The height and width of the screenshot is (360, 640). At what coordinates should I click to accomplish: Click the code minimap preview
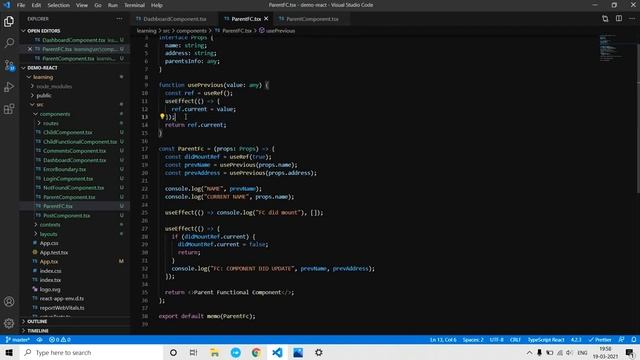click(610, 48)
